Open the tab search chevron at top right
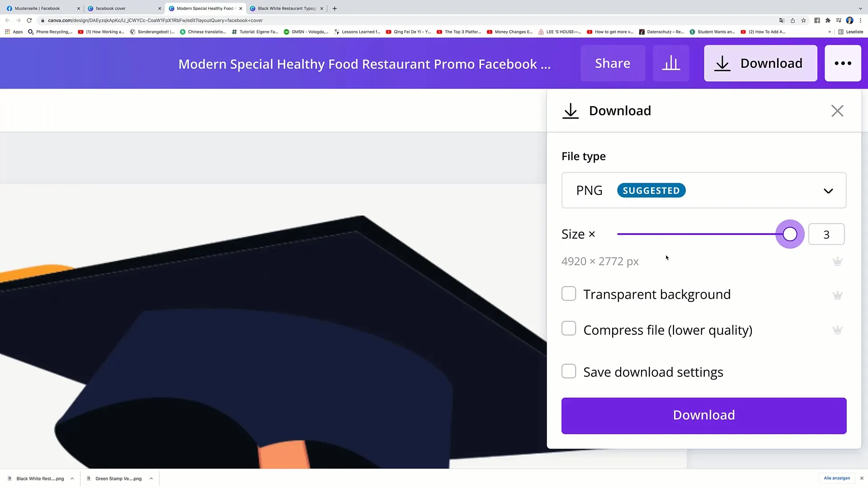Viewport: 868px width, 488px height. tap(860, 8)
